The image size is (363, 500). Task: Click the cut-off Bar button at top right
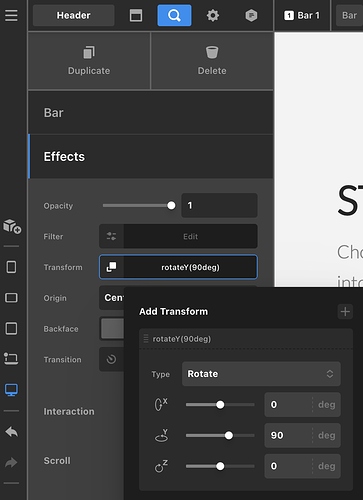(x=349, y=15)
